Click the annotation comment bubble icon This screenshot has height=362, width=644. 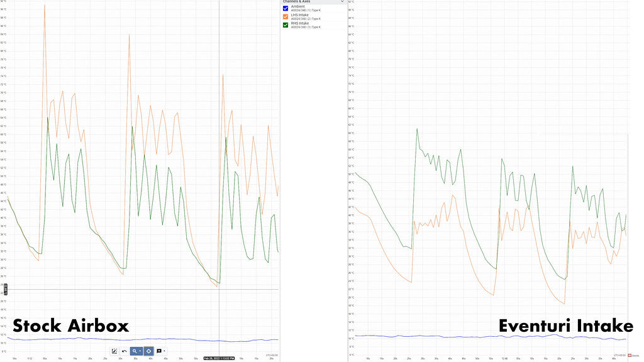pos(158,351)
